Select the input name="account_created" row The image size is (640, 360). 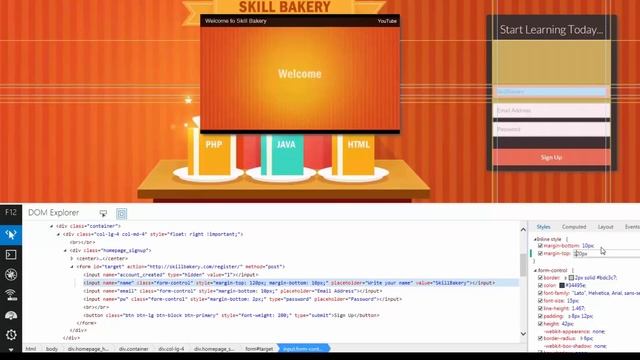tap(171, 275)
